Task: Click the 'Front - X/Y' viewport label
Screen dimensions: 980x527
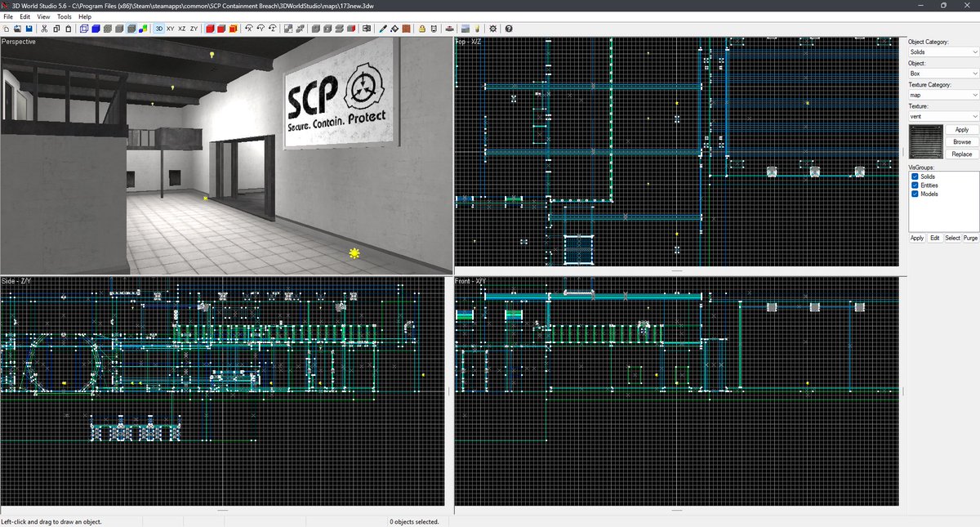Action: [472, 281]
